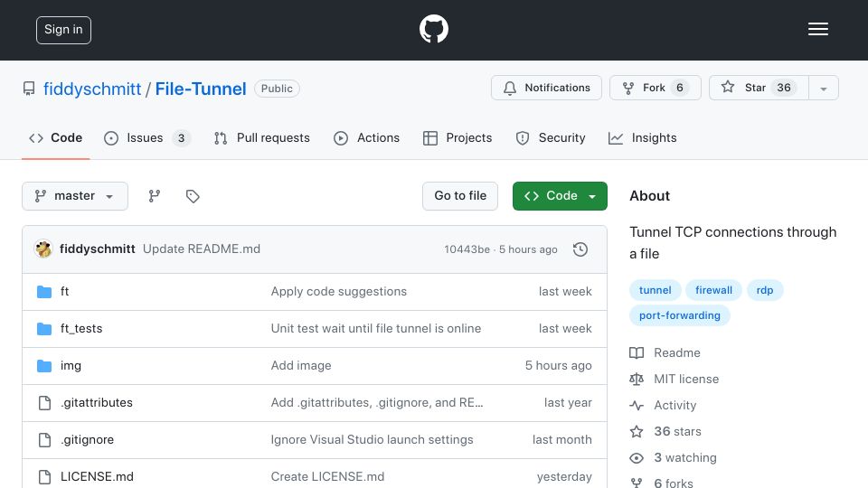View commit history clock icon
The width and height of the screenshot is (868, 488).
pos(580,249)
